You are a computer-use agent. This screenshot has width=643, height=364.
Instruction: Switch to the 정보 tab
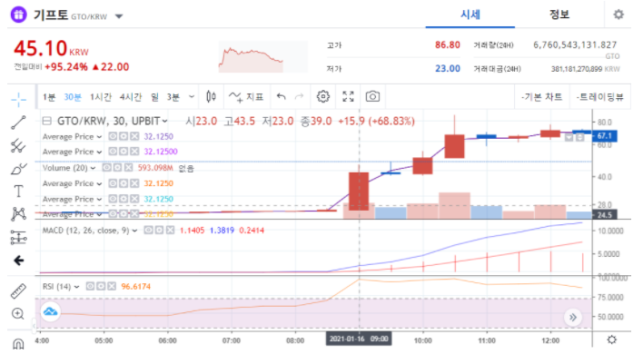click(x=559, y=15)
